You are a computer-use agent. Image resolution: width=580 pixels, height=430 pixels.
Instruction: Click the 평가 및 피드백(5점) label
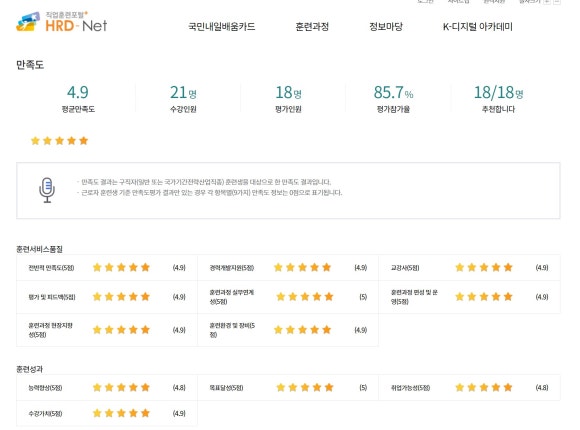tap(52, 297)
